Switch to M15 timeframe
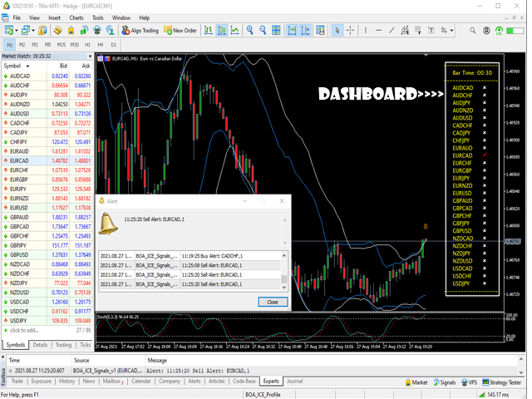532x399 pixels. point(61,45)
